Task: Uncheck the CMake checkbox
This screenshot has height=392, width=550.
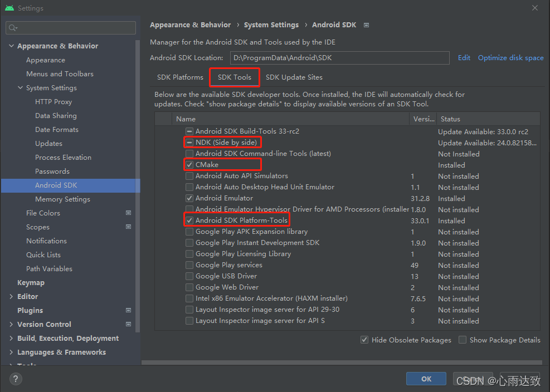Action: point(189,165)
